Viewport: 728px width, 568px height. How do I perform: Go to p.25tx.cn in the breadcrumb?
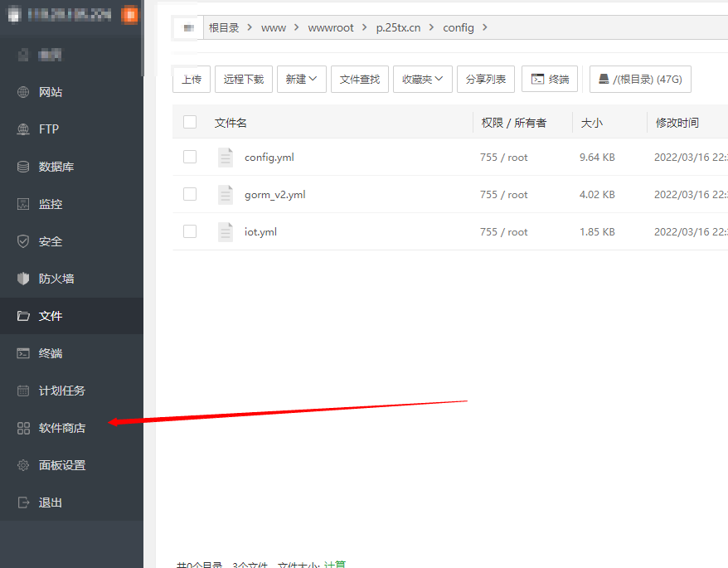(398, 28)
